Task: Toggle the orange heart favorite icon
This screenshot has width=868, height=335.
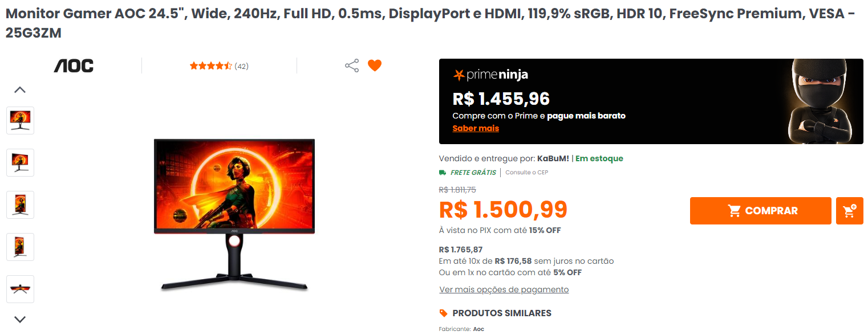Action: point(374,66)
